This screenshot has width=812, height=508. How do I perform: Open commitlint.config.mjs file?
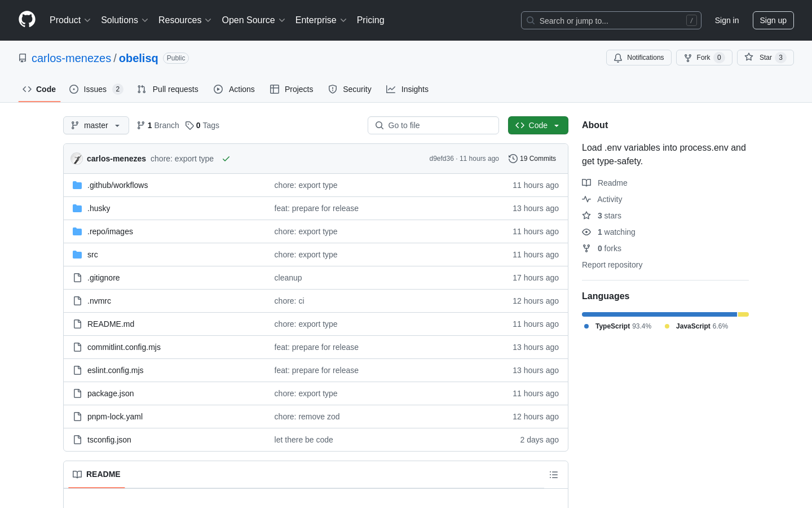click(124, 347)
